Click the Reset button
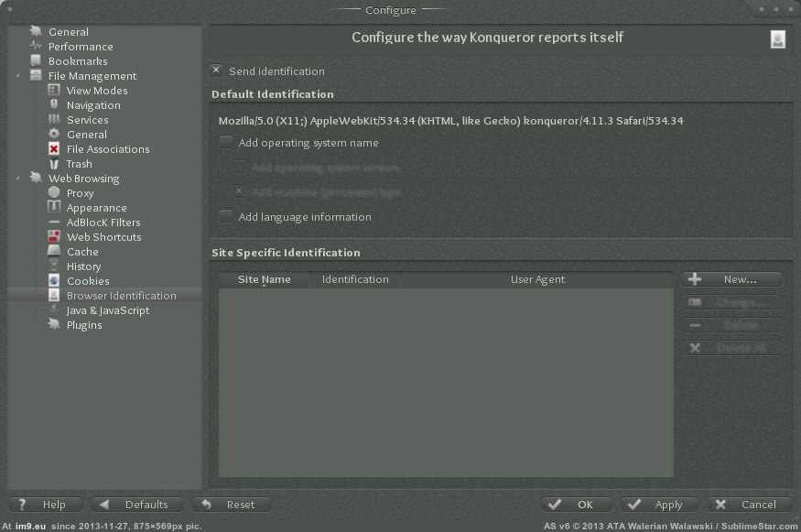The height and width of the screenshot is (532, 801). (232, 505)
